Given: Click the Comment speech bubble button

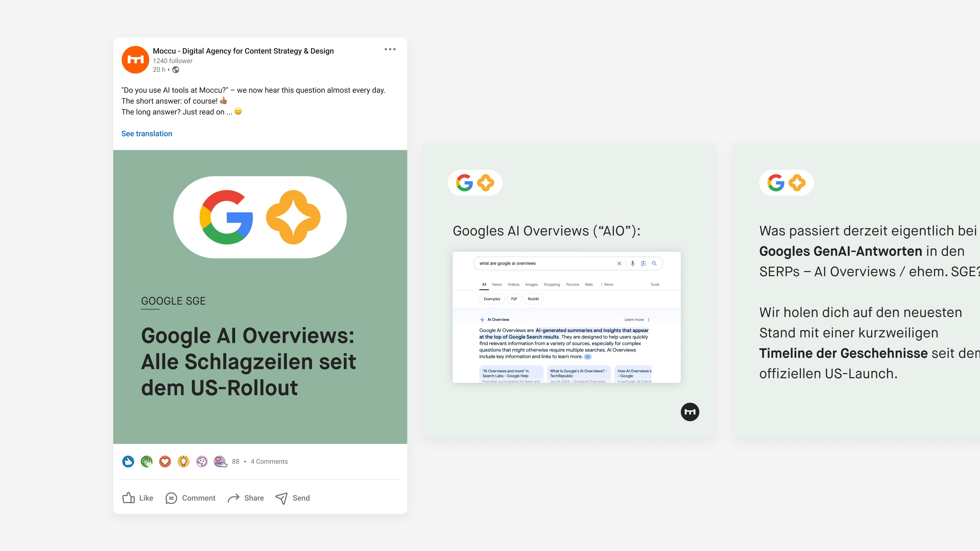Looking at the screenshot, I should pyautogui.click(x=190, y=498).
